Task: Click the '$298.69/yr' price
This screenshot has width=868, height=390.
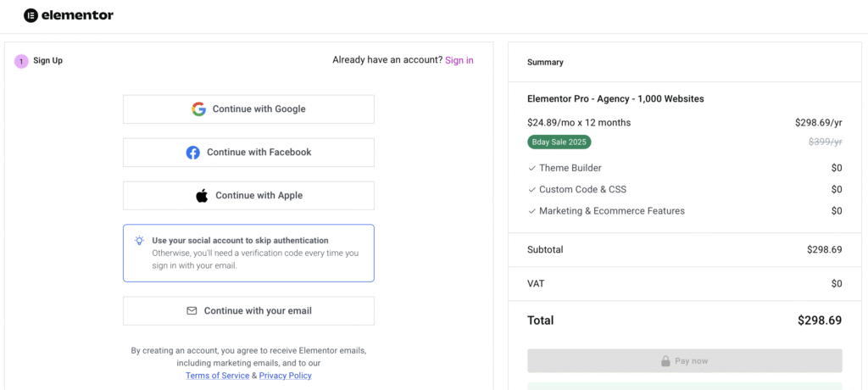Action: [x=819, y=123]
